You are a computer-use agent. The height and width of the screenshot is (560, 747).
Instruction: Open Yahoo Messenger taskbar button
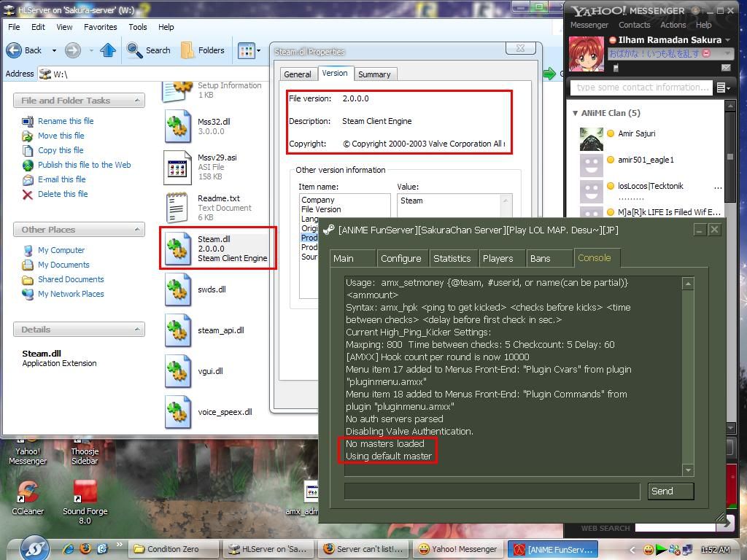[458, 549]
